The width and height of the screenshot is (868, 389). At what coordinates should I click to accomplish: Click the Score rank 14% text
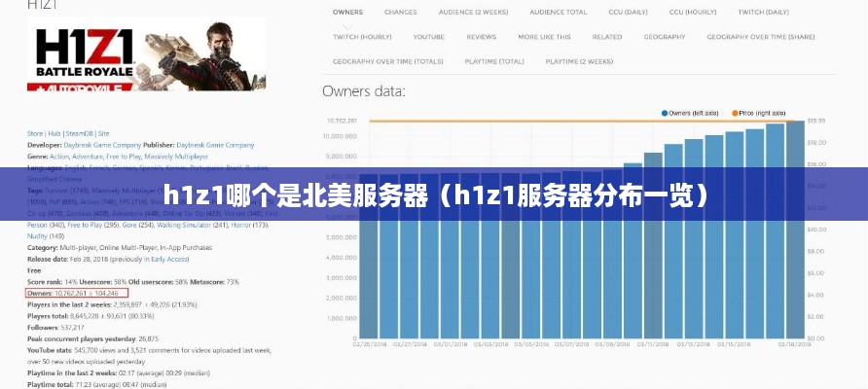point(52,282)
